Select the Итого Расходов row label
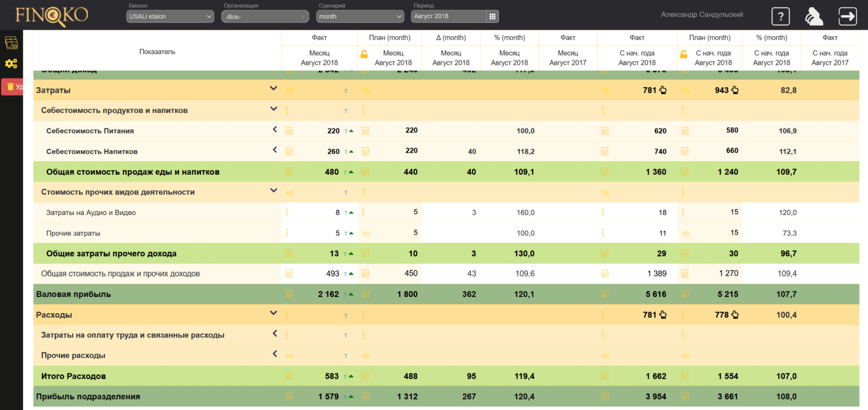This screenshot has width=868, height=410. click(x=73, y=376)
